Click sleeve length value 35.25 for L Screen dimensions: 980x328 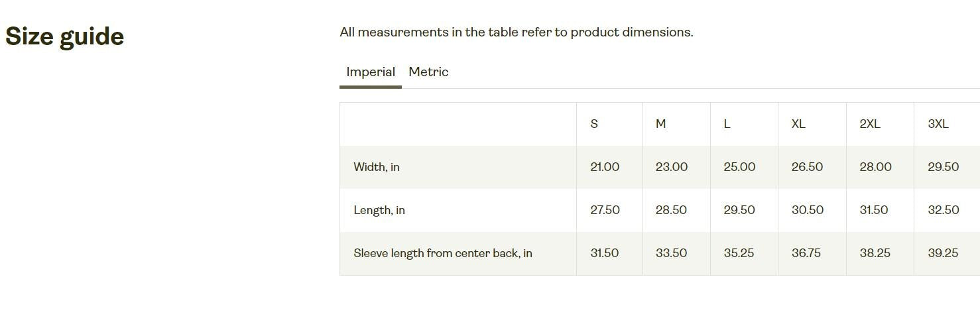coord(739,253)
